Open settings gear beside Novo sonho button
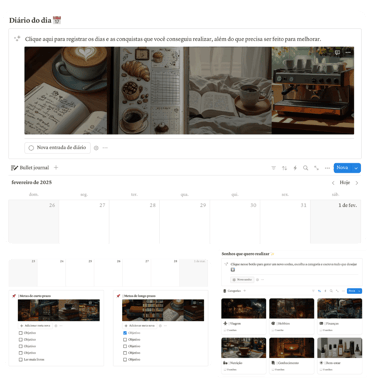 257,280
